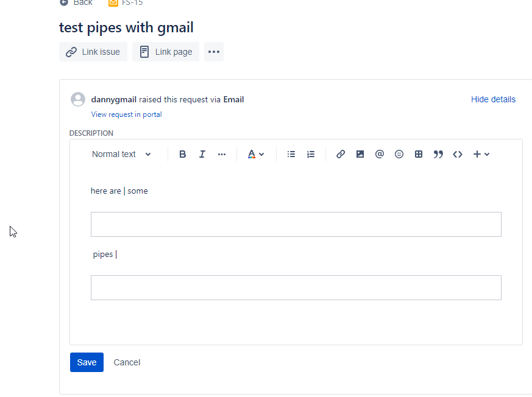Insert a quote block
The height and width of the screenshot is (397, 532).
[x=438, y=154]
